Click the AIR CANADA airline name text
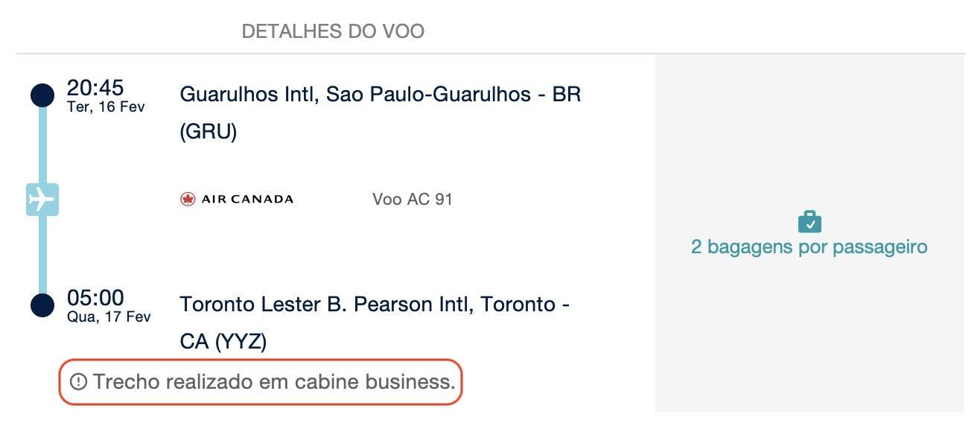The width and height of the screenshot is (980, 426). [x=247, y=199]
